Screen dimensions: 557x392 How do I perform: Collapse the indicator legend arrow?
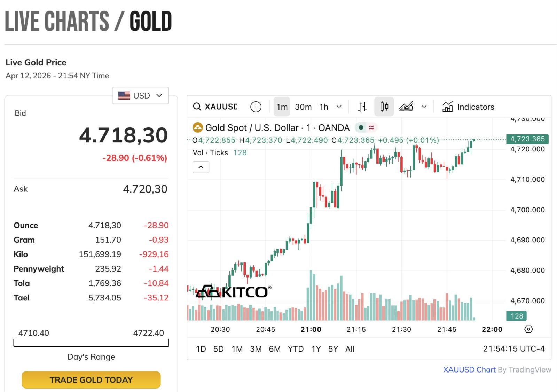coord(201,167)
